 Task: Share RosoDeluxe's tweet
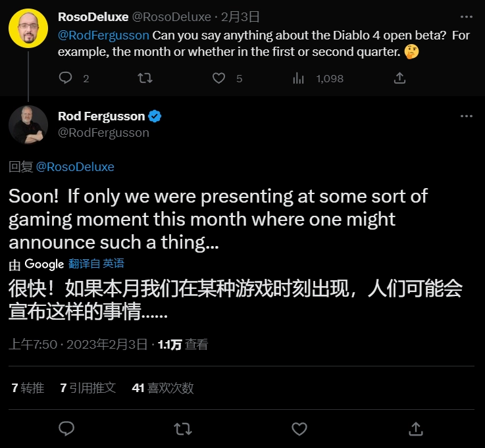click(x=399, y=78)
